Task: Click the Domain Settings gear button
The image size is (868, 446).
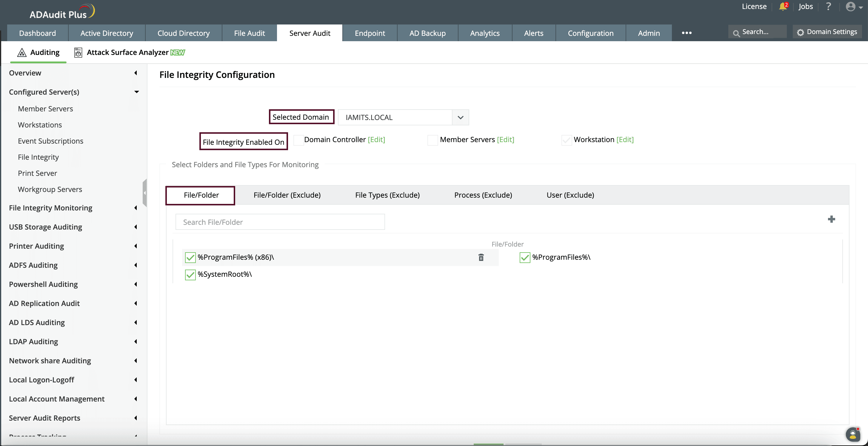Action: (827, 32)
